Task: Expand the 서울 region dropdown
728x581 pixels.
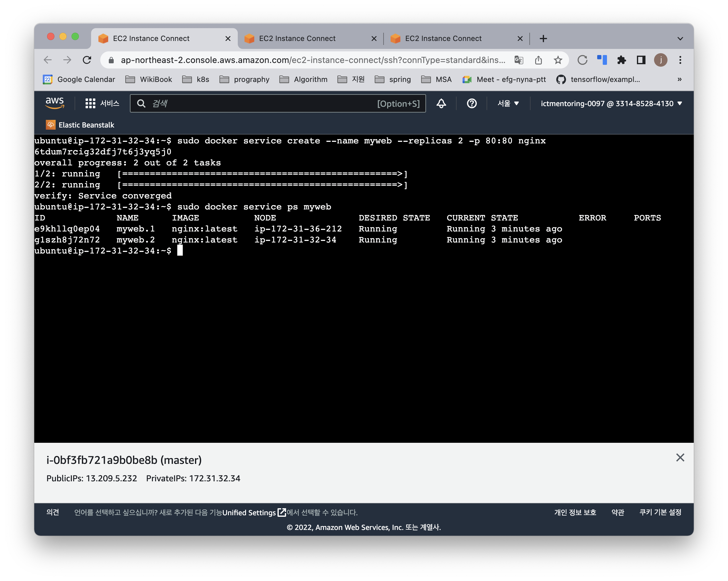Action: coord(508,103)
